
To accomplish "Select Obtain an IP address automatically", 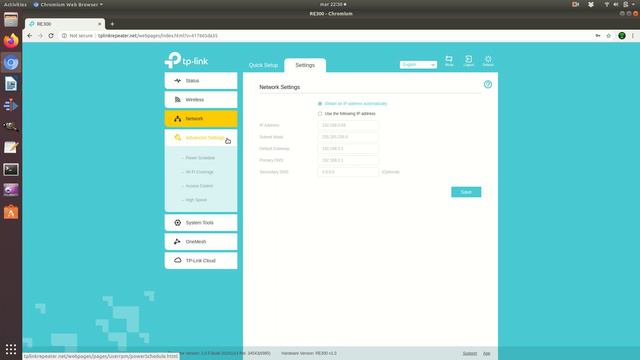I will 320,104.
